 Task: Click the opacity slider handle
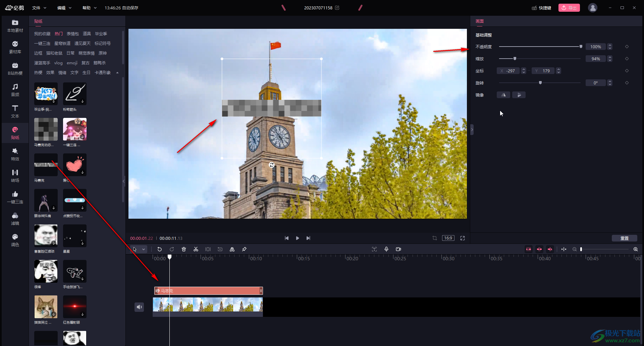pos(581,47)
